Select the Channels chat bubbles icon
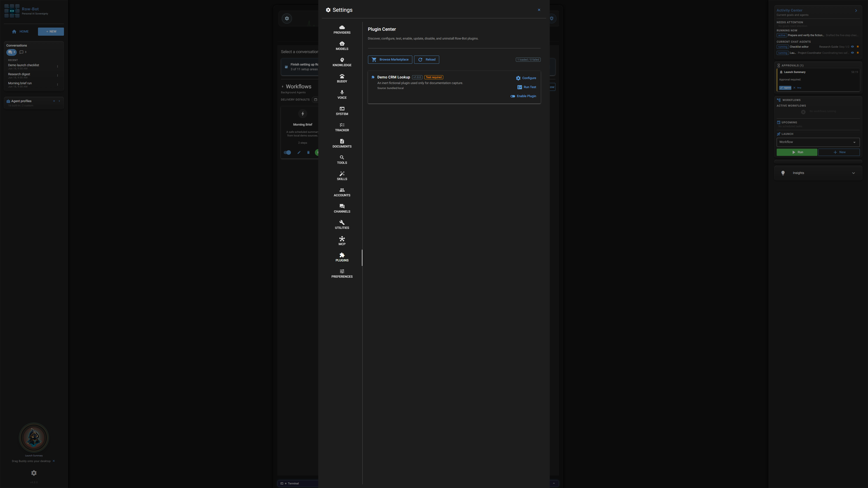 point(342,206)
